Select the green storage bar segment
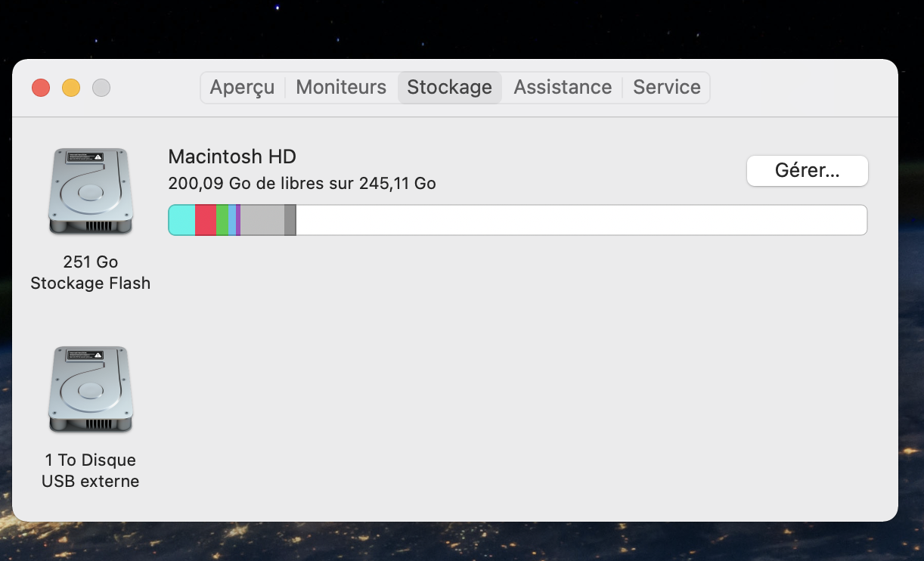The height and width of the screenshot is (561, 924). 222,220
